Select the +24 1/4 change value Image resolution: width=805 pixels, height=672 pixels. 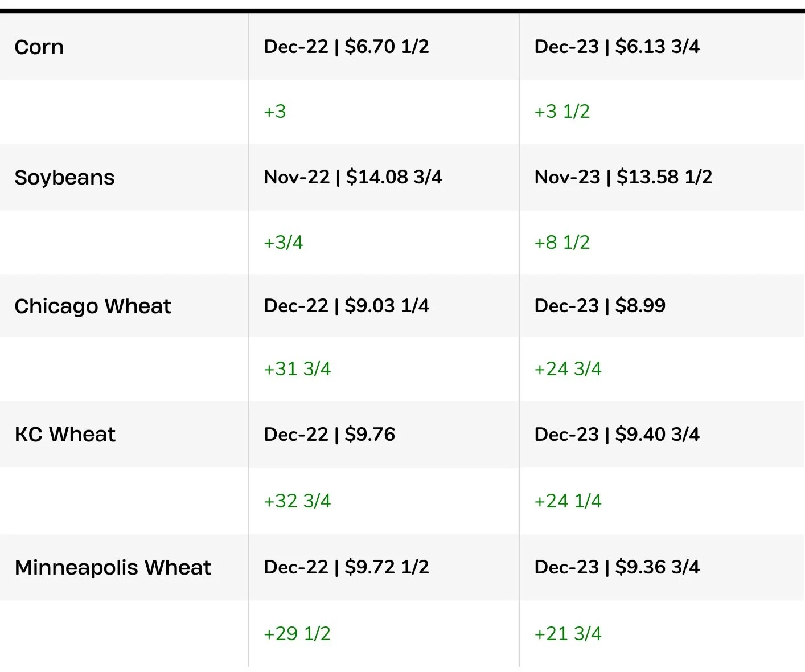click(x=568, y=501)
